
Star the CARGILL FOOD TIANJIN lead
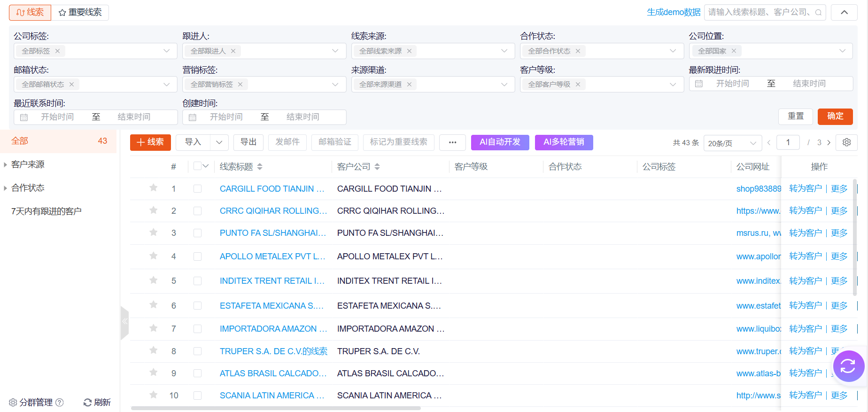click(153, 188)
